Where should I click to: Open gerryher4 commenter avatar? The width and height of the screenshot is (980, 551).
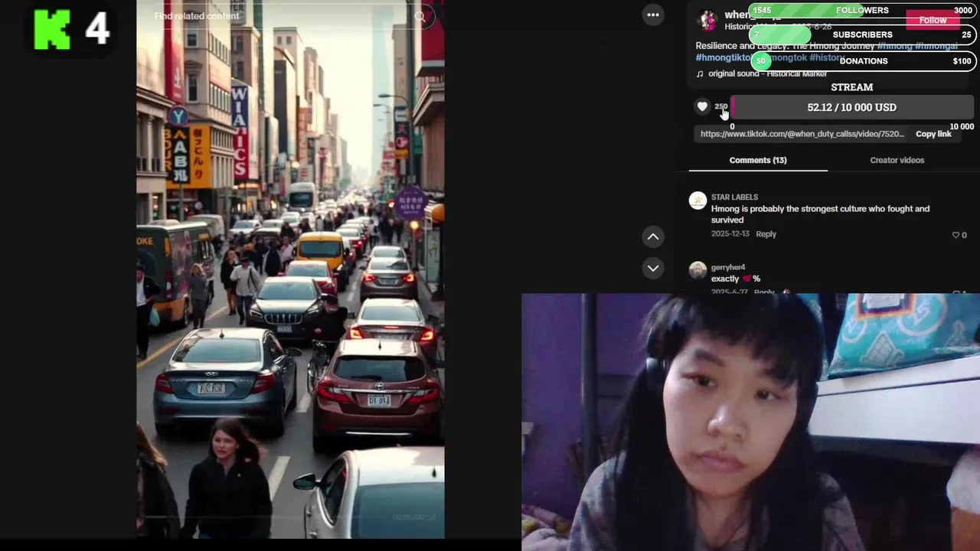click(x=697, y=270)
